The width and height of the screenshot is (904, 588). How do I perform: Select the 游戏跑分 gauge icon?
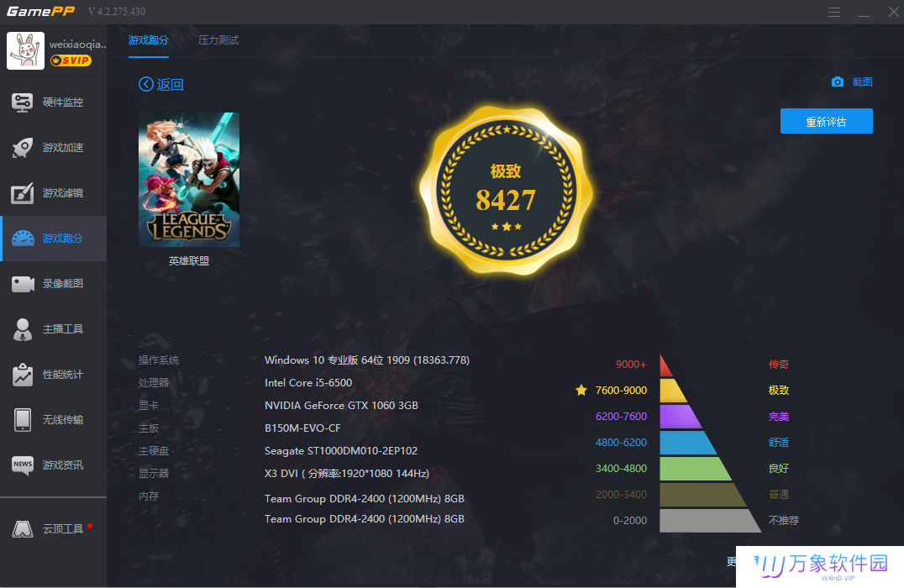pyautogui.click(x=23, y=238)
